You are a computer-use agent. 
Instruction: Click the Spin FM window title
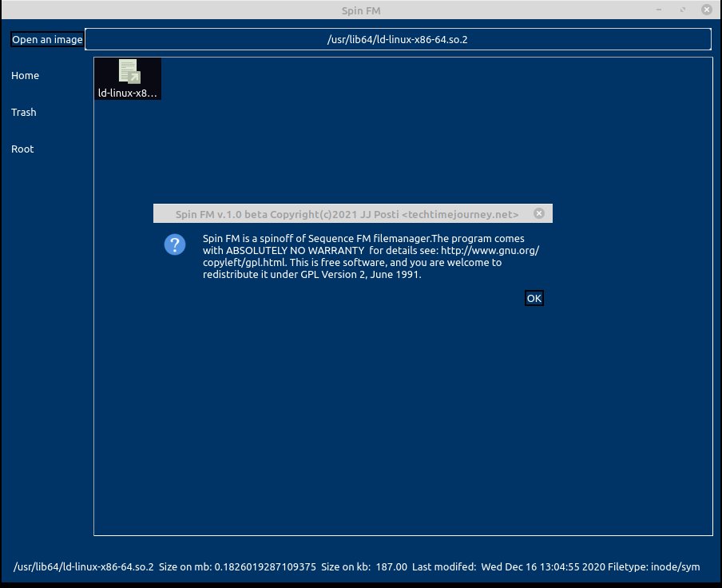pos(361,10)
